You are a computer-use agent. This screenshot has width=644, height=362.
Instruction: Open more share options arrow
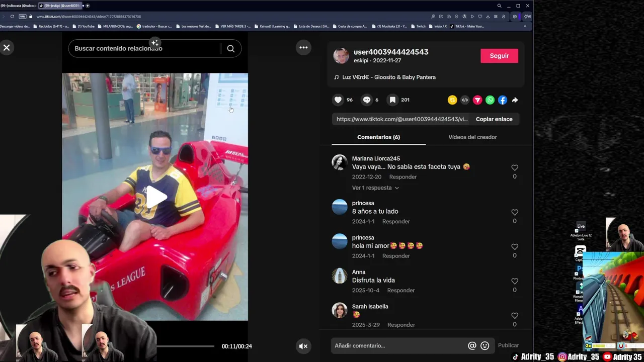tap(515, 100)
